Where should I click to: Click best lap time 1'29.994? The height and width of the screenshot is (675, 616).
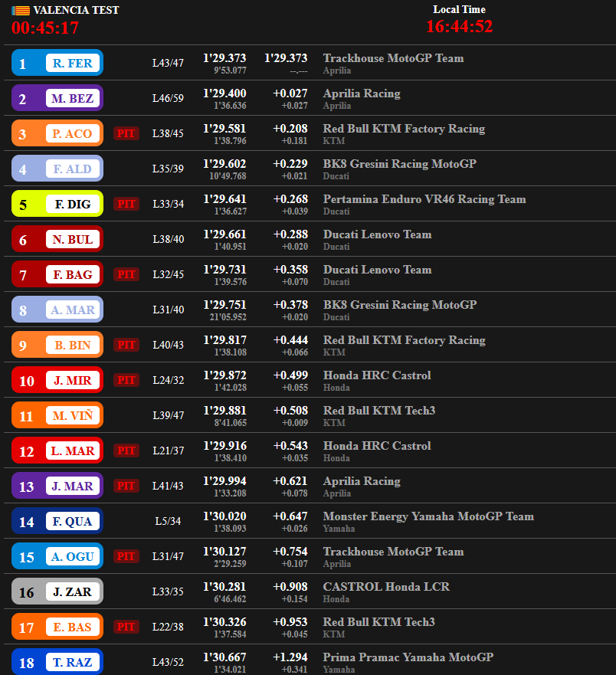[x=224, y=481]
